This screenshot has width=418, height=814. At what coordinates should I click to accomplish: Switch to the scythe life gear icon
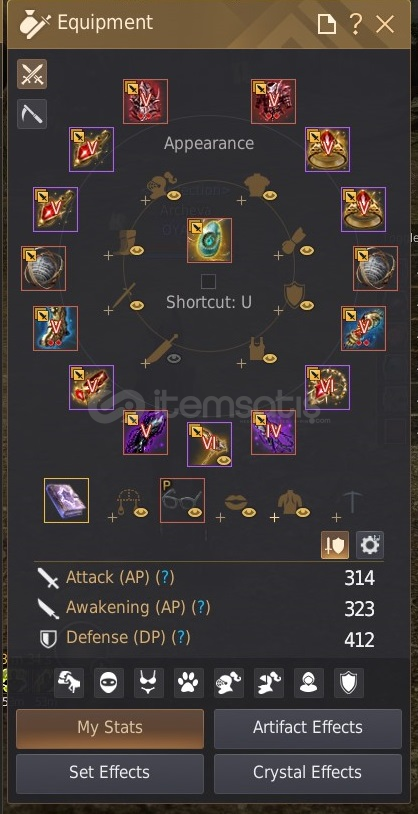(x=32, y=114)
